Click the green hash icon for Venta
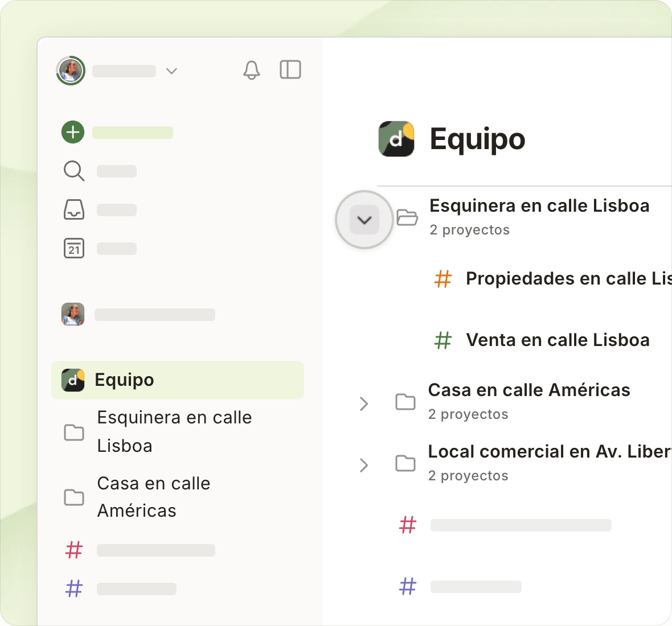672x626 pixels. [x=443, y=340]
